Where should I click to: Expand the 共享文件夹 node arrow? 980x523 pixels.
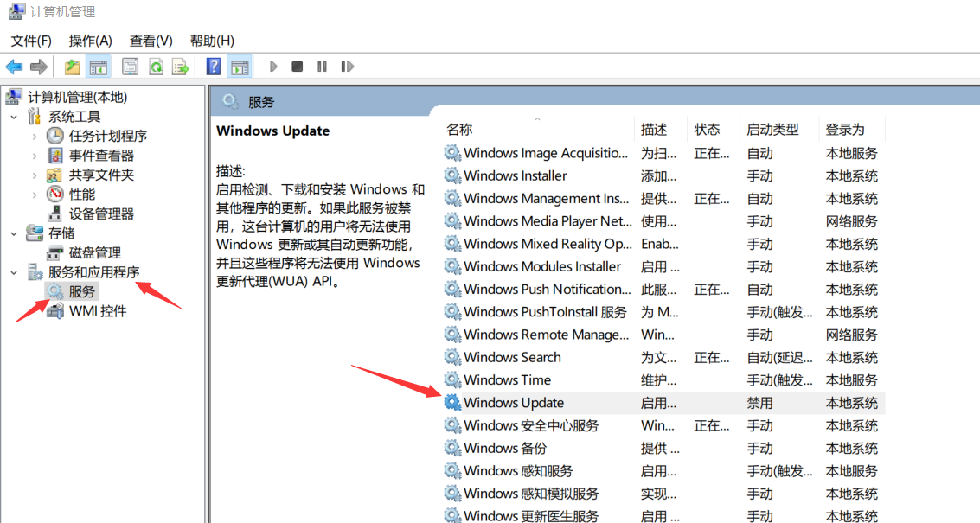35,175
